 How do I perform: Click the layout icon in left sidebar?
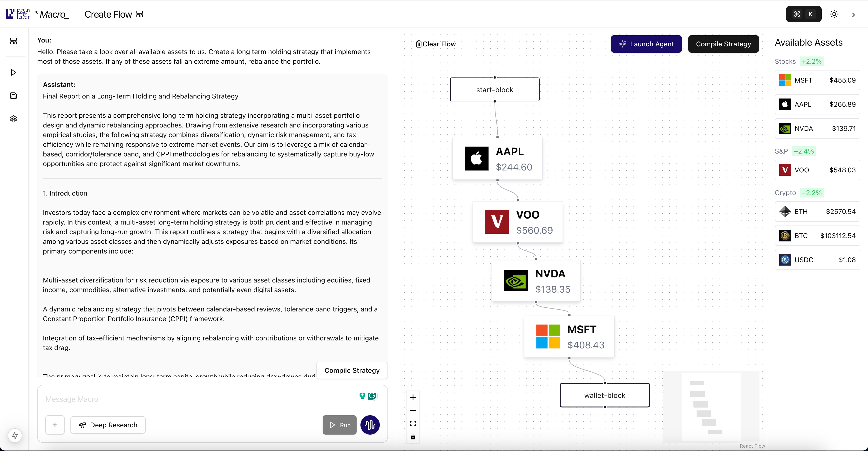point(14,41)
